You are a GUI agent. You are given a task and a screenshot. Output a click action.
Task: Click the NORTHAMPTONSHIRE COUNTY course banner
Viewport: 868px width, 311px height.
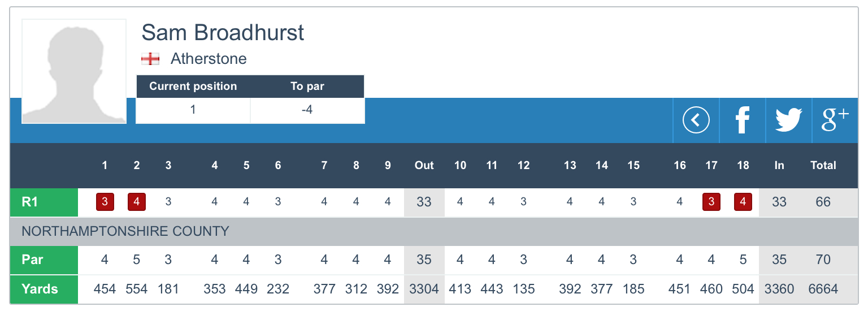coord(125,231)
